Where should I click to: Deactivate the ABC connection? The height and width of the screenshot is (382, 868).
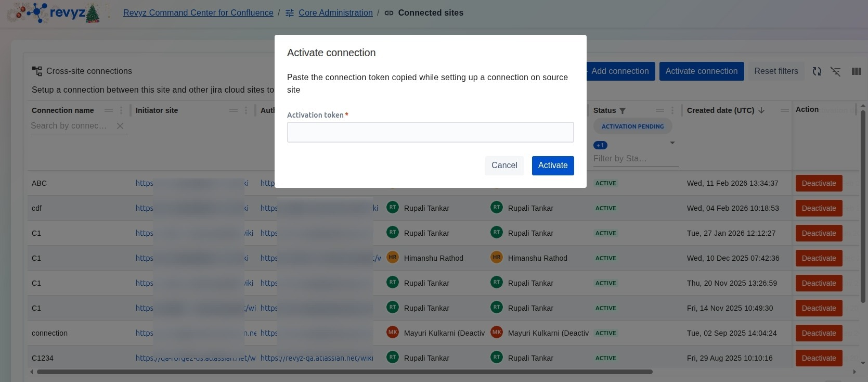[x=819, y=183]
